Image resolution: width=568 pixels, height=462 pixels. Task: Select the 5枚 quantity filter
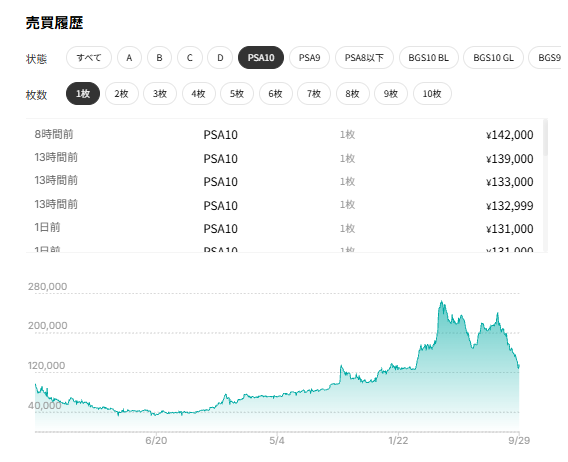pos(237,94)
